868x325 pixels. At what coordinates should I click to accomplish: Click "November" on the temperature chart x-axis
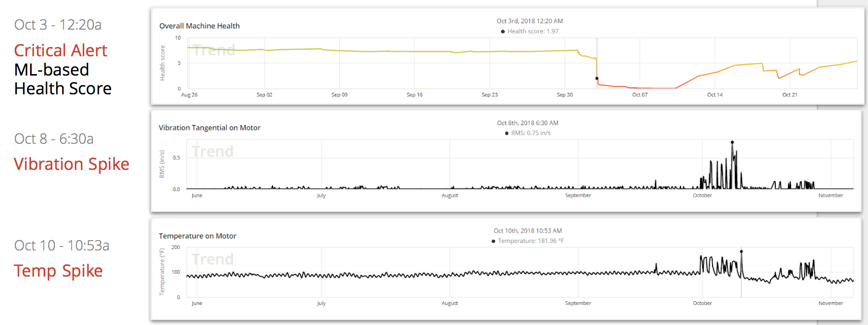point(831,303)
